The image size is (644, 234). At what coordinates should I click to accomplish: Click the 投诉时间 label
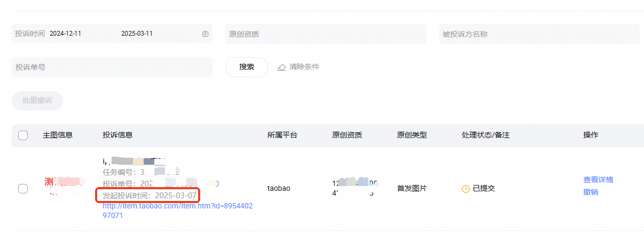point(30,34)
